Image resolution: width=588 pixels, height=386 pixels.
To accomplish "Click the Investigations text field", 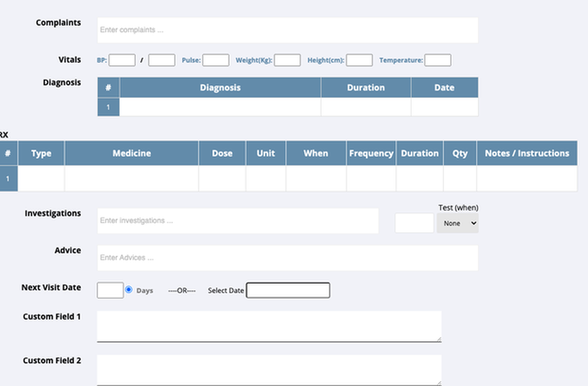I will coord(238,221).
